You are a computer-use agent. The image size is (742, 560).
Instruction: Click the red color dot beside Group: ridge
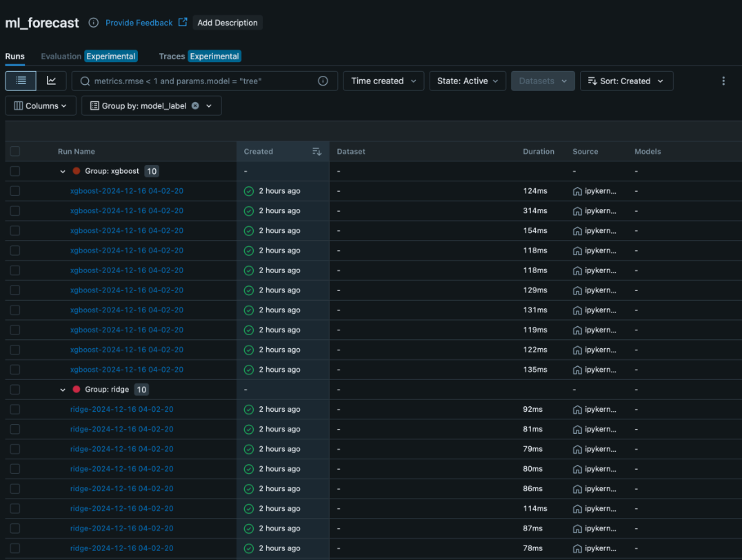click(x=78, y=389)
